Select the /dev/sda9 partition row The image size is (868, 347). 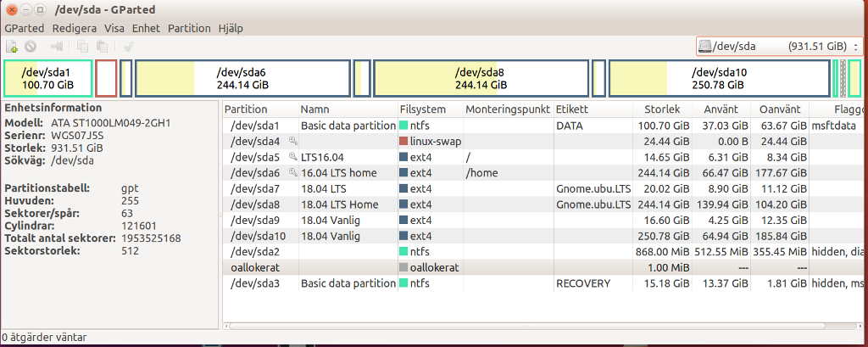[545, 220]
